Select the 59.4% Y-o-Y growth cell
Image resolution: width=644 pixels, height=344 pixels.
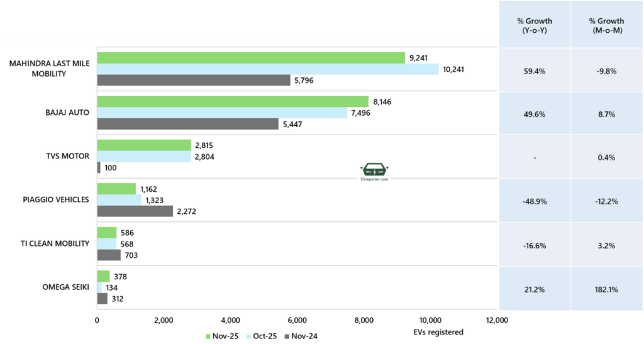[x=535, y=71]
